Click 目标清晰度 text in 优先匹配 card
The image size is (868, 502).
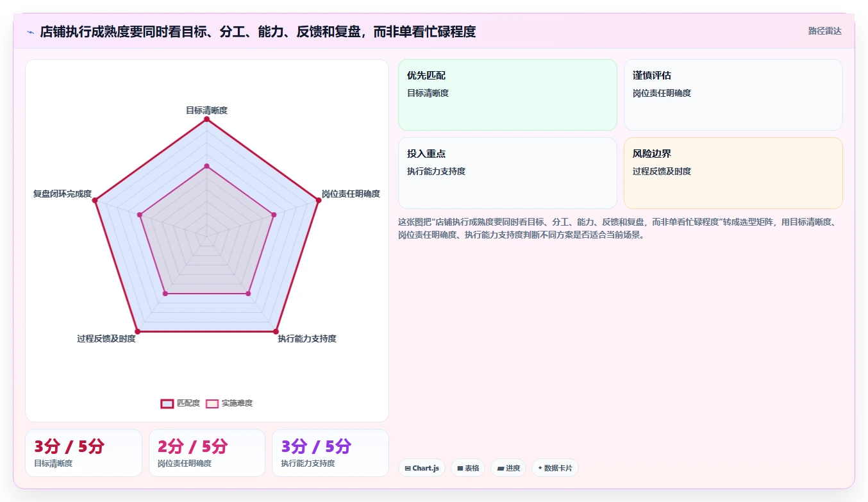tap(428, 93)
